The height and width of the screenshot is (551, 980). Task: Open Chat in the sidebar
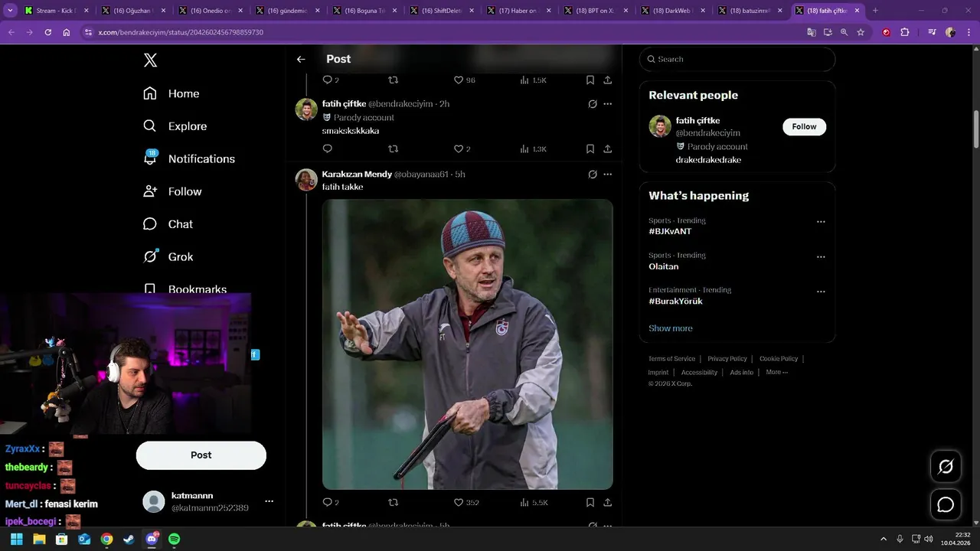[168, 224]
